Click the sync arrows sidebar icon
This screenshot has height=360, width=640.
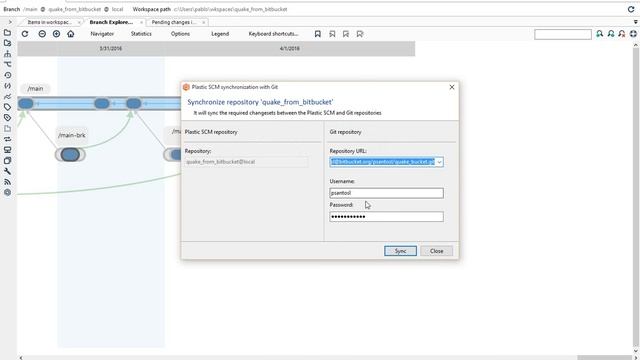coord(7,86)
